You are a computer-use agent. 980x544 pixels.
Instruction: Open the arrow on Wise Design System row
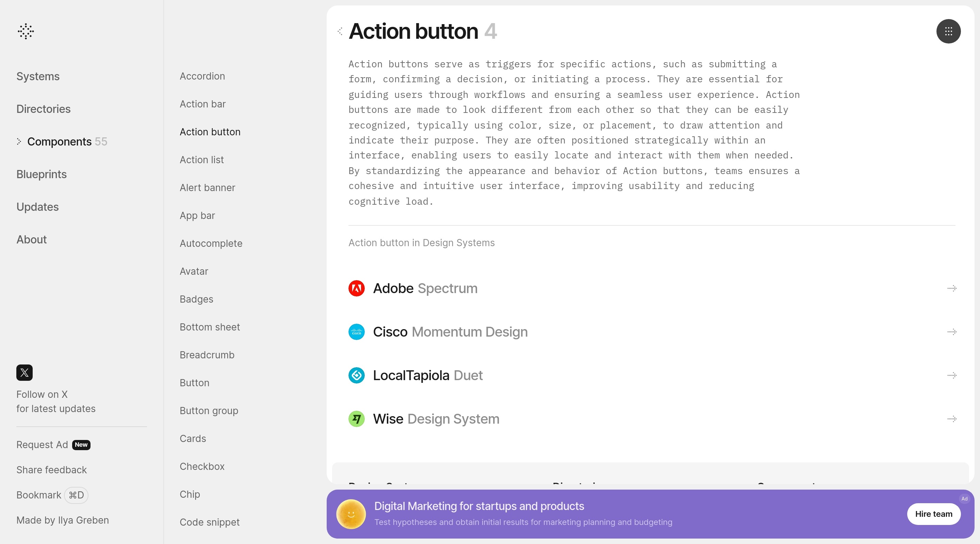tap(951, 419)
